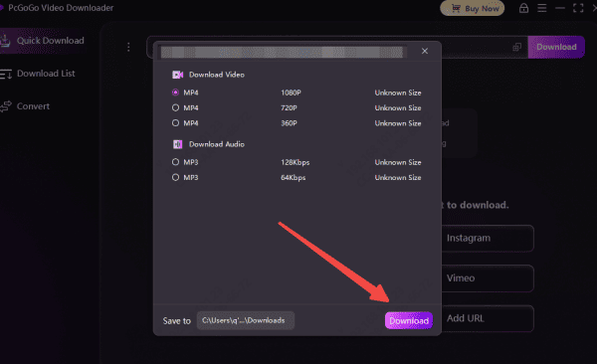Click the Download Video heading
This screenshot has width=597, height=364.
[217, 75]
